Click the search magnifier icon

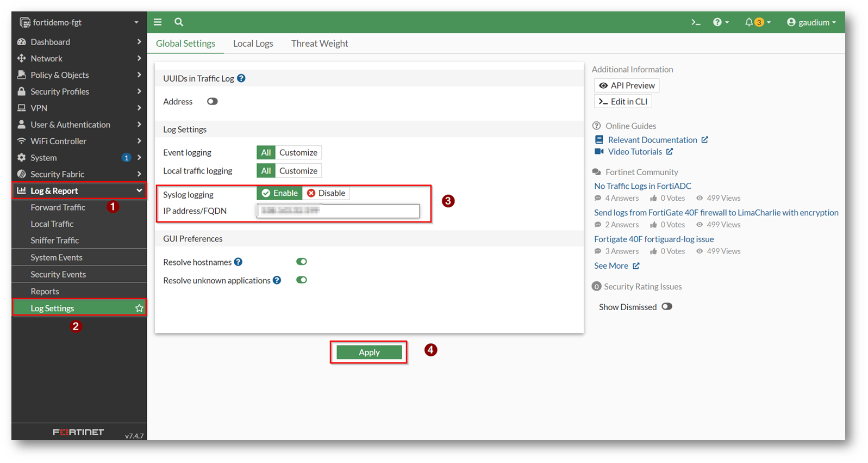click(x=179, y=22)
